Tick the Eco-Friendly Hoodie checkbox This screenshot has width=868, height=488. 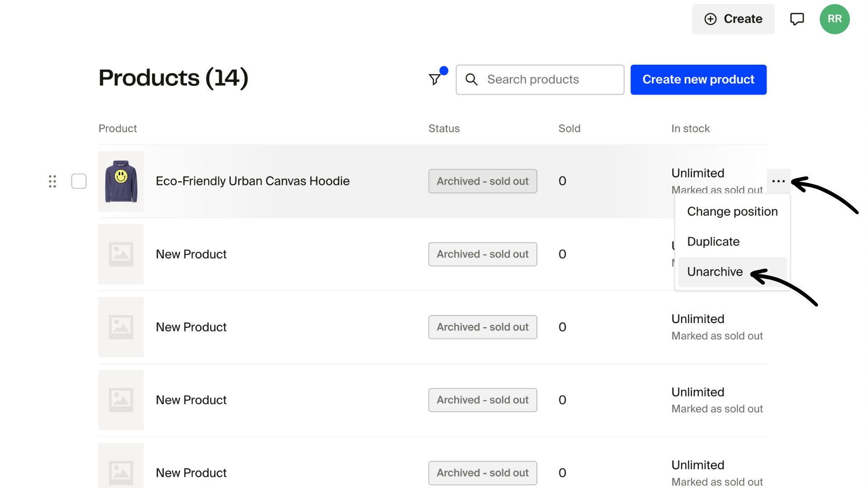tap(79, 181)
